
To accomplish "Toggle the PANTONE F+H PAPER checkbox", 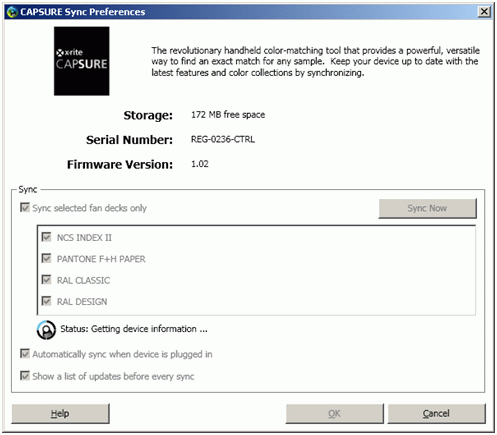I will [x=46, y=258].
